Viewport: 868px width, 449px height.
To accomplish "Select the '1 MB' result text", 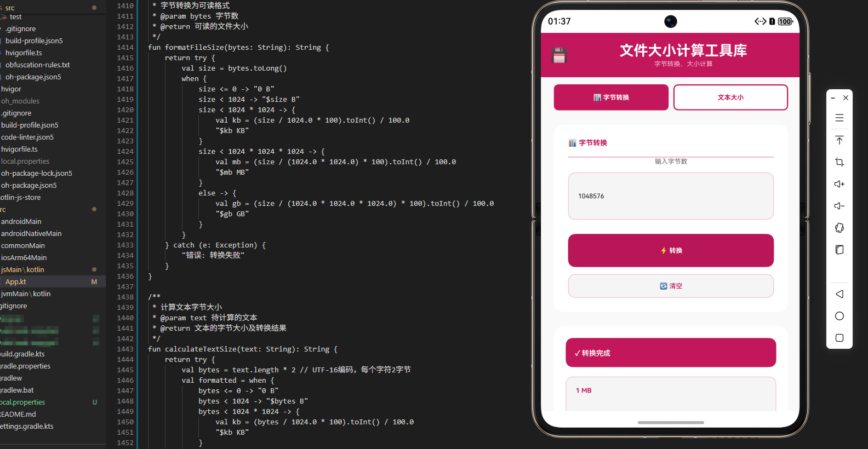I will tap(584, 390).
